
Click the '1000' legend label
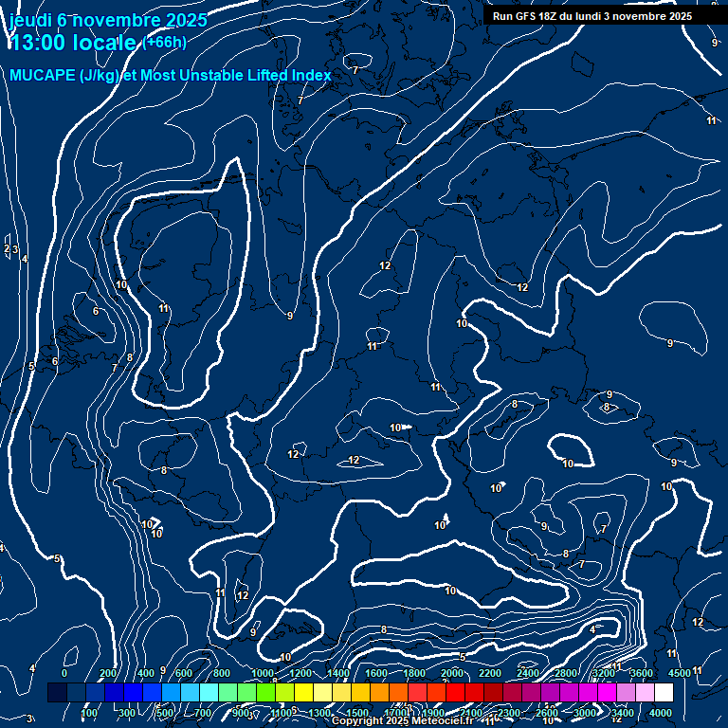(263, 673)
